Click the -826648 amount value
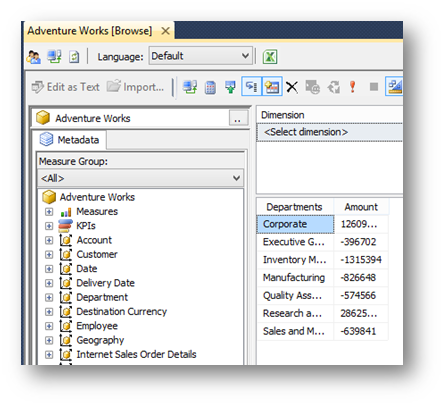This screenshot has width=445, height=407. pyautogui.click(x=361, y=278)
